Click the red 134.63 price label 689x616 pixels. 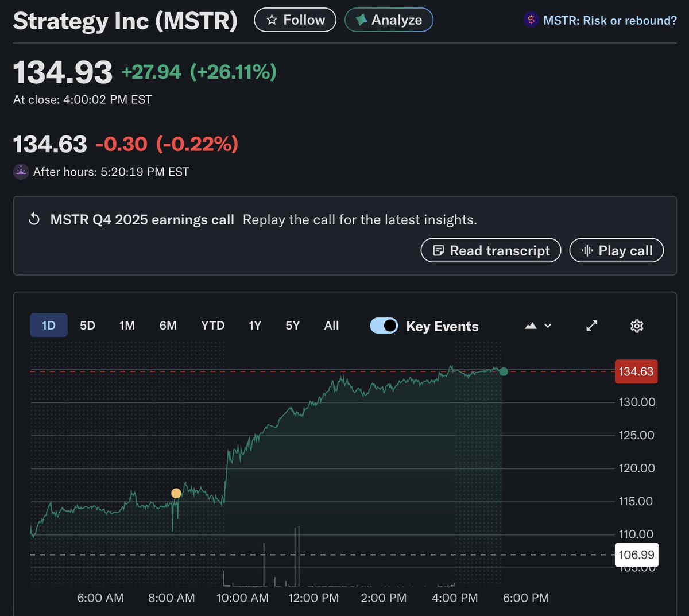(636, 371)
